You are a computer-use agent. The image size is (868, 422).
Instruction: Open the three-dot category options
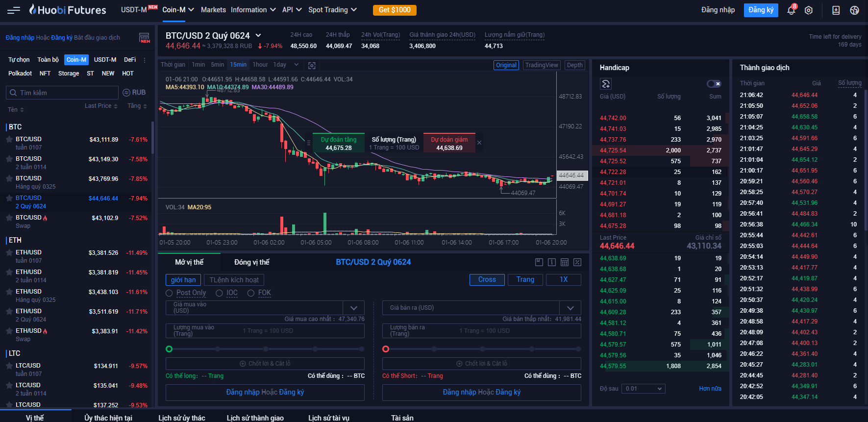click(x=145, y=60)
